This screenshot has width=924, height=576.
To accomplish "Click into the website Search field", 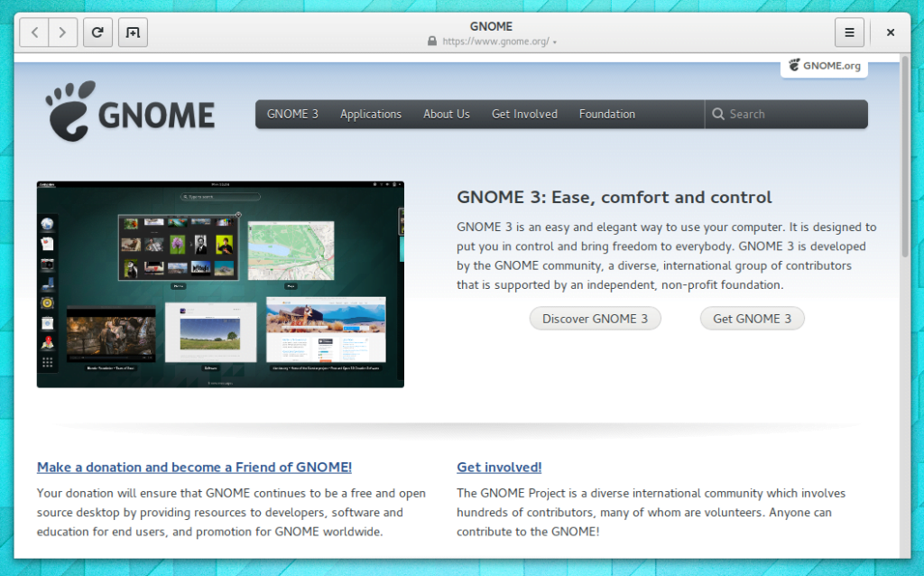I will [787, 115].
